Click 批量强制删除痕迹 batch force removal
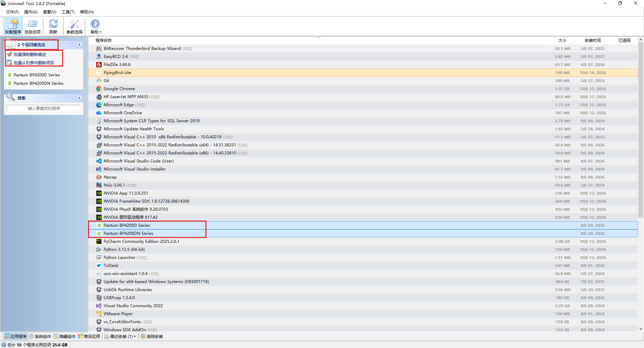 (x=30, y=54)
